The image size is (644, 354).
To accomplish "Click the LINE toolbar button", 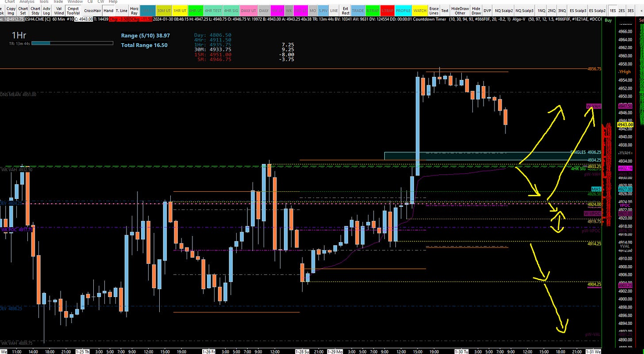I will click(334, 11).
